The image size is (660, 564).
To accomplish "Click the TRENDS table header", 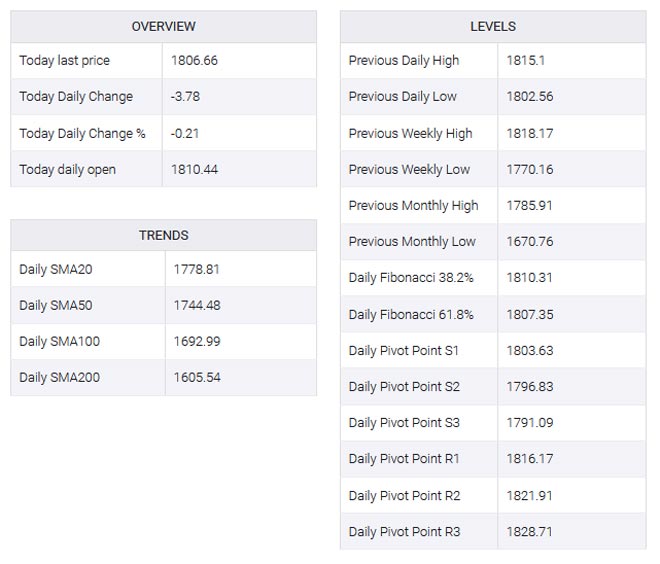I will [x=163, y=235].
